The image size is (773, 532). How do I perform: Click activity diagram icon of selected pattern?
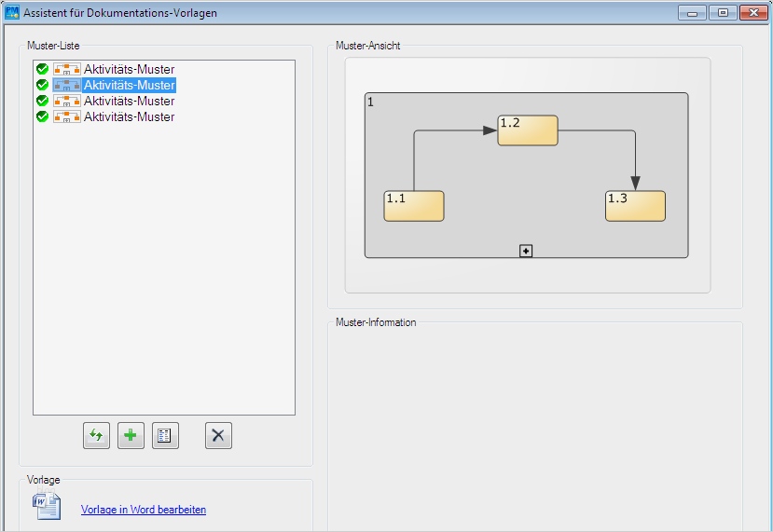coord(67,85)
